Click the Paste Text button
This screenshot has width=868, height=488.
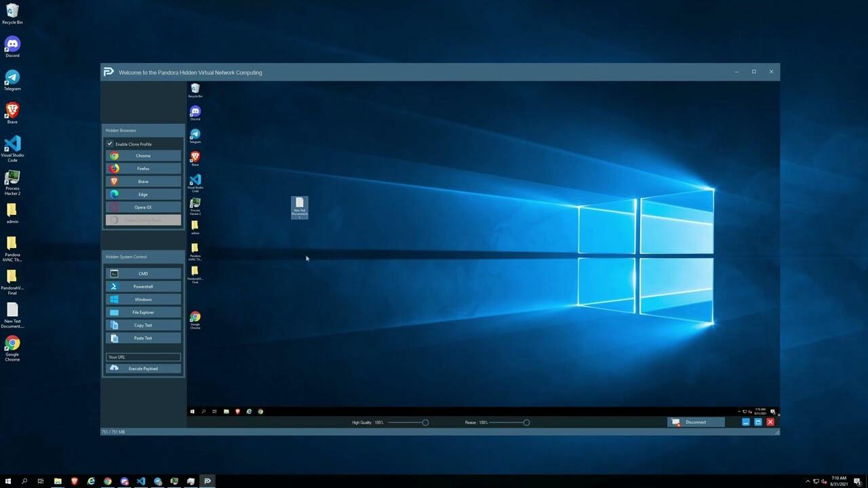coord(143,338)
